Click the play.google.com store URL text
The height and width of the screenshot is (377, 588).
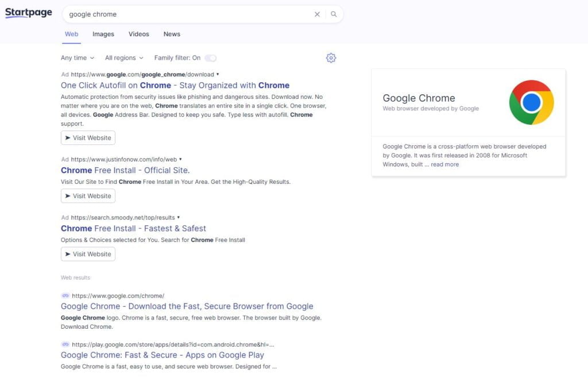pyautogui.click(x=173, y=345)
